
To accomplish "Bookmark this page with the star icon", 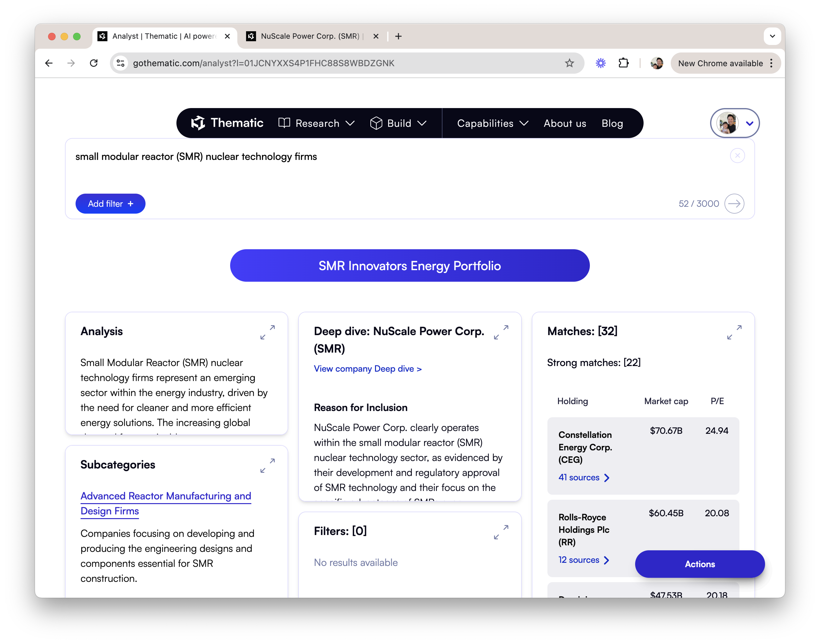I will click(x=569, y=63).
